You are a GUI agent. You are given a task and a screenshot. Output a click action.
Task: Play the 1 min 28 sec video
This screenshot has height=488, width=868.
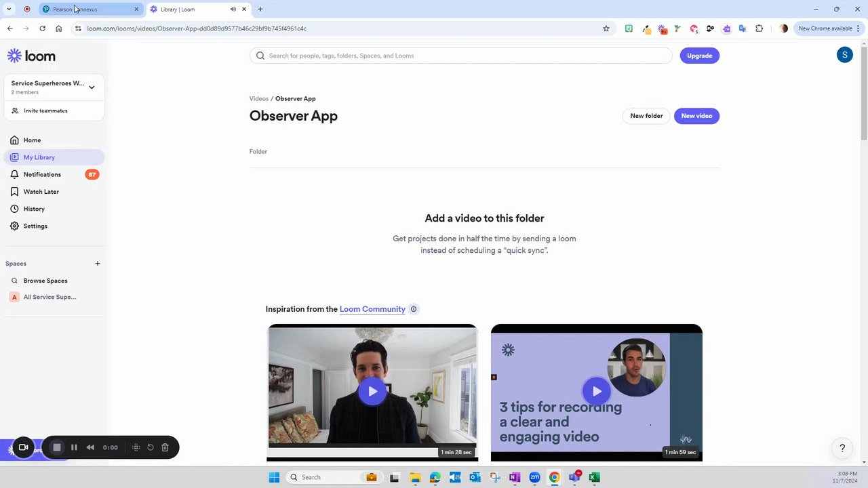pos(372,391)
